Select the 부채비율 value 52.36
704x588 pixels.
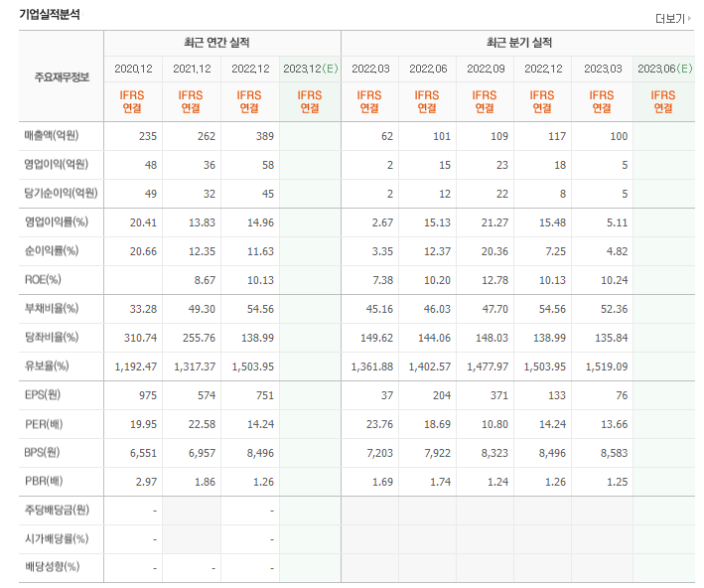[x=615, y=309]
